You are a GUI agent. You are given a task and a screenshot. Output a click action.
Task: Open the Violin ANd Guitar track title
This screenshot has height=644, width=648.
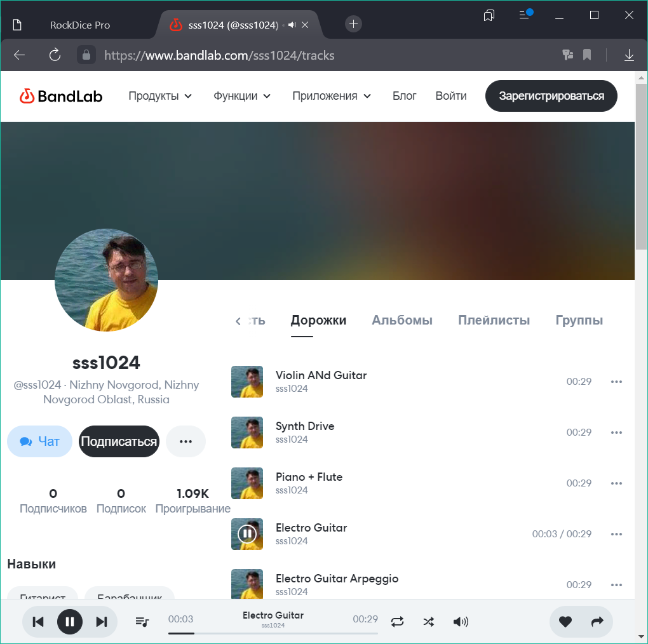click(321, 375)
